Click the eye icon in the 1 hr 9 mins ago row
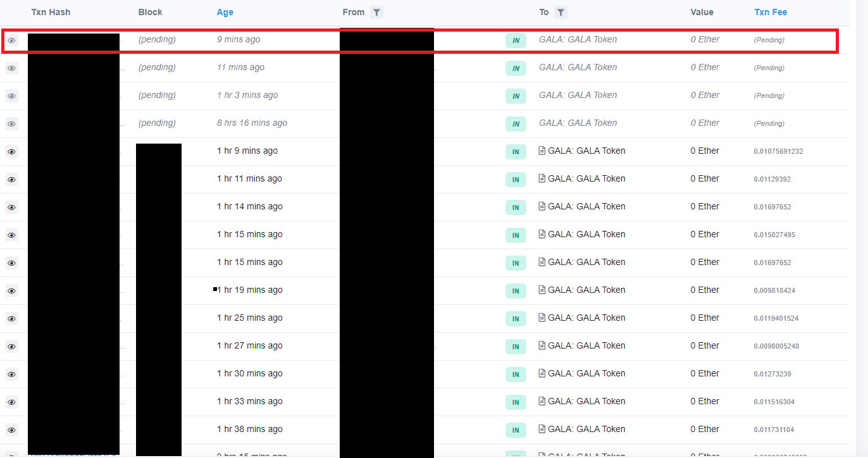 (x=11, y=152)
